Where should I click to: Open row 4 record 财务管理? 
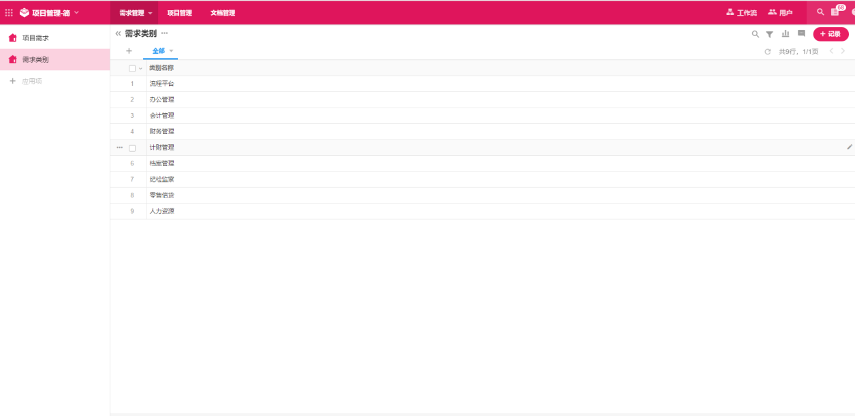coord(483,132)
